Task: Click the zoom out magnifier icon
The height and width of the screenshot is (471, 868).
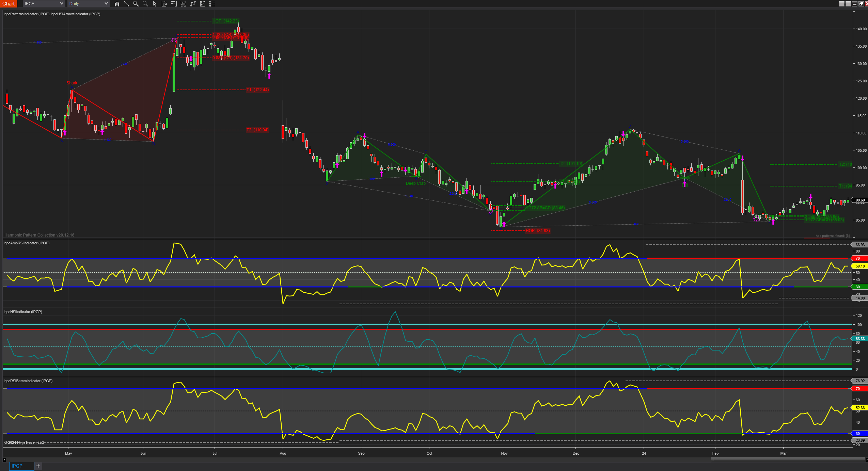Action: point(145,4)
